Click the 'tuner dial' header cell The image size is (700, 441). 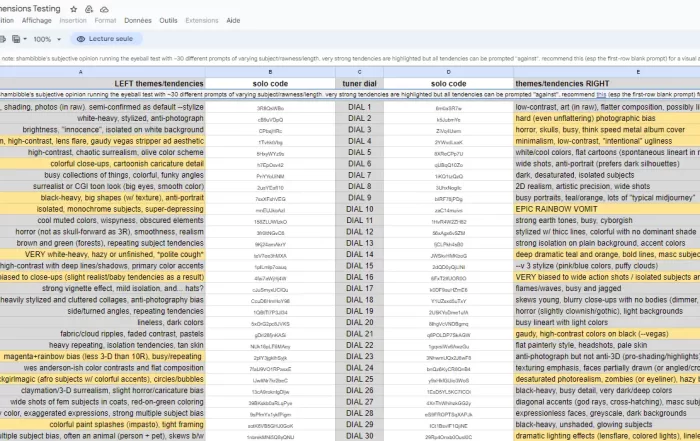tap(359, 83)
